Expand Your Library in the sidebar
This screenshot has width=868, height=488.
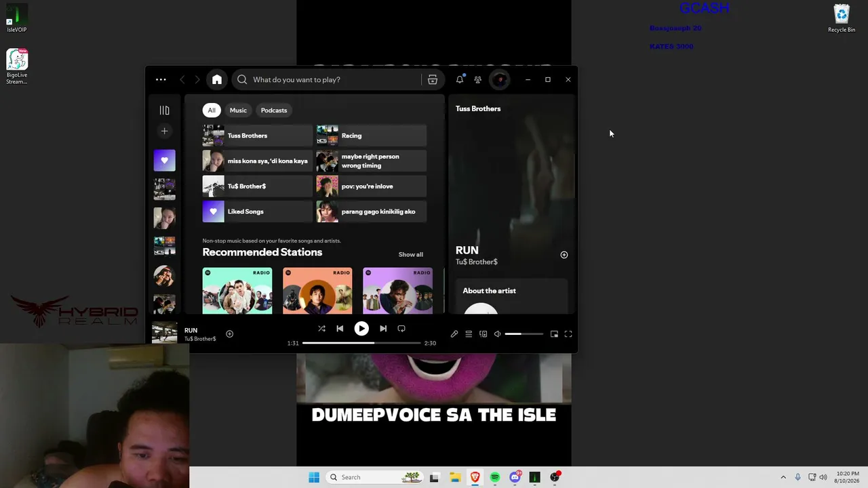pos(164,110)
